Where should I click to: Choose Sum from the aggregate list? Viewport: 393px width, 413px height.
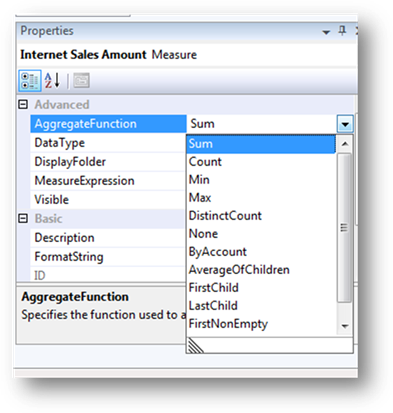point(261,144)
